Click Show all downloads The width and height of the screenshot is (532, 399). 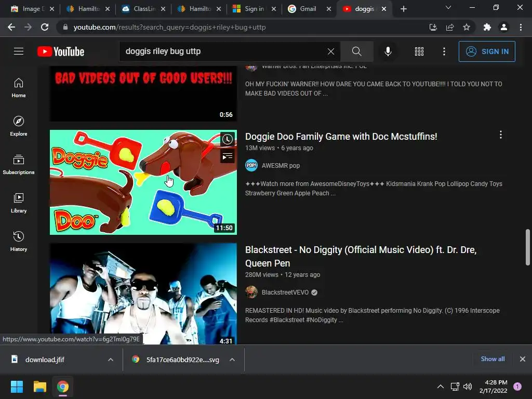[x=493, y=359]
